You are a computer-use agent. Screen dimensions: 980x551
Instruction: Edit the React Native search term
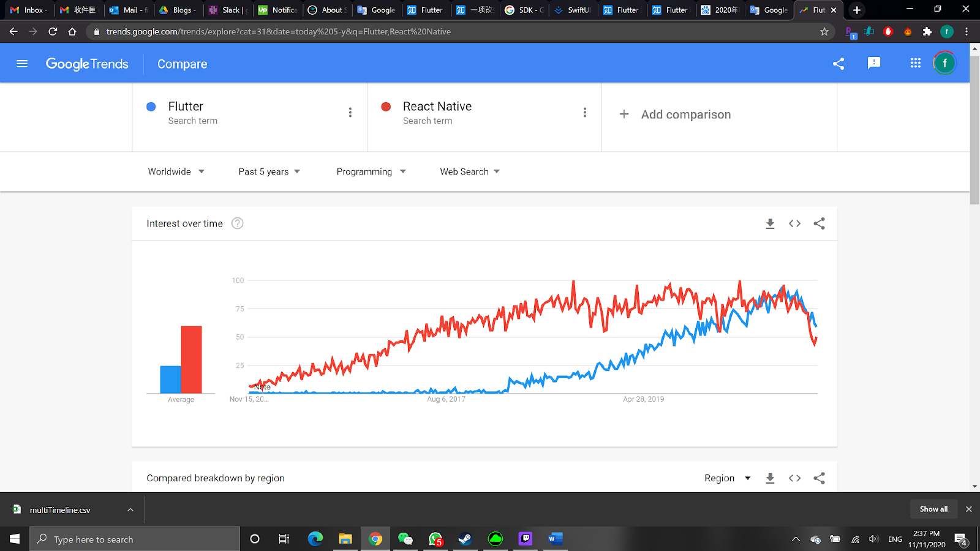click(437, 107)
